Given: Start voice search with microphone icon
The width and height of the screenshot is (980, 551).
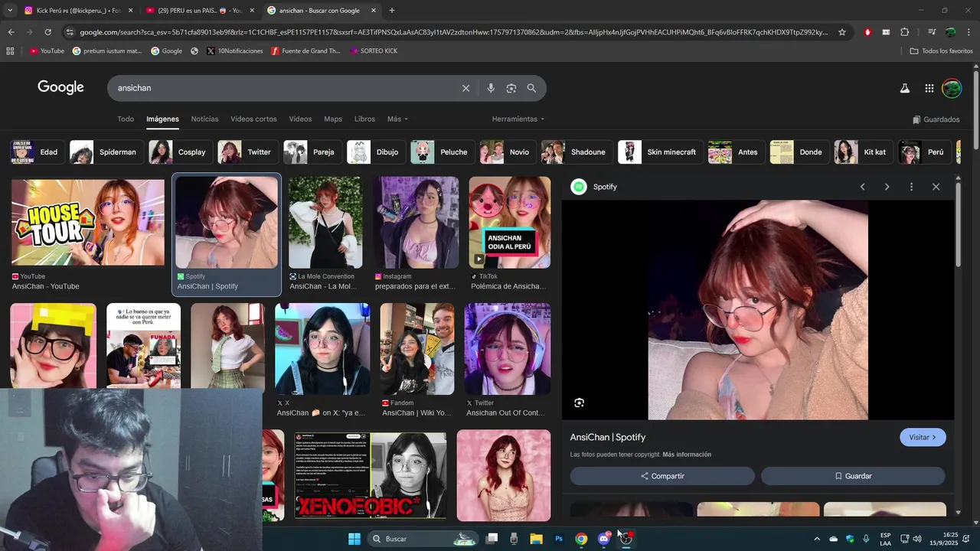Looking at the screenshot, I should click(491, 88).
